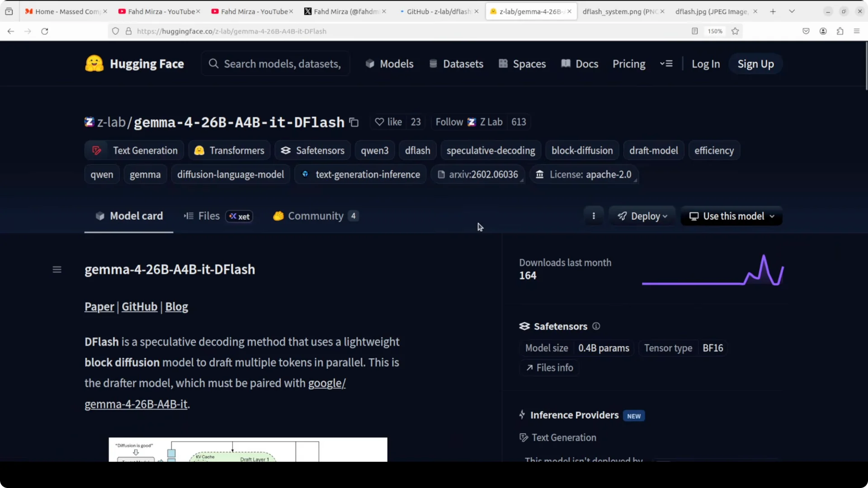Close the dflash_system.png tab
This screenshot has width=868, height=488.
click(662, 11)
